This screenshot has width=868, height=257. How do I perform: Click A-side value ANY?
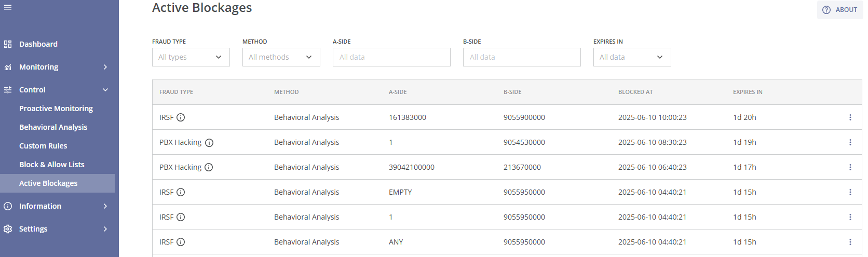point(396,242)
